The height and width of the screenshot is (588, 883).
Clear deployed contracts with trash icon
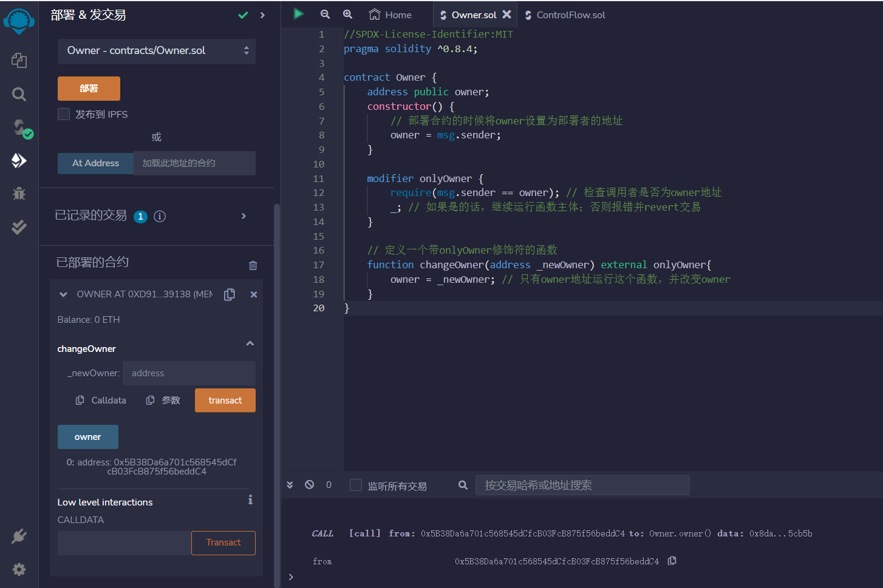click(253, 265)
